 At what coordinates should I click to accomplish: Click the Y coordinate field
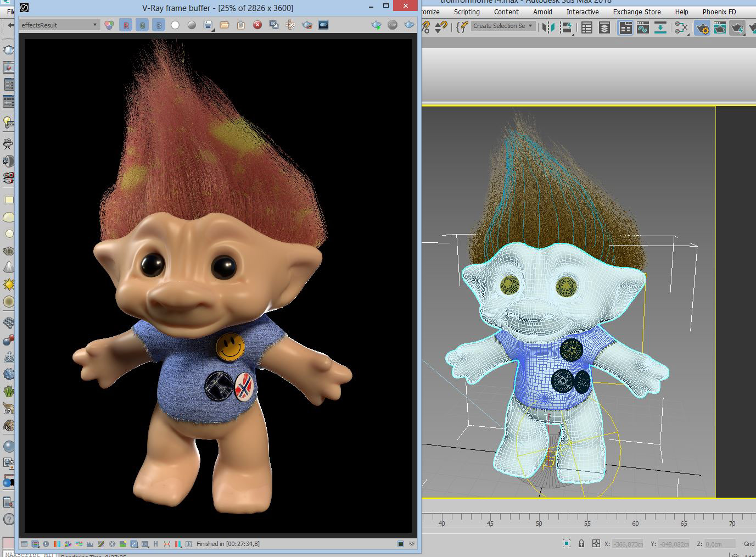[674, 544]
